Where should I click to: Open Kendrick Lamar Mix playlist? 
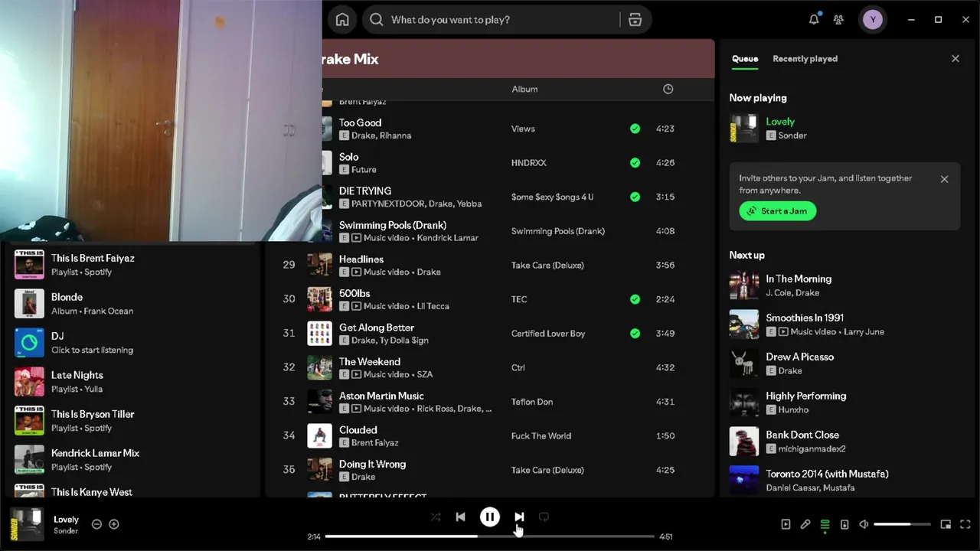pos(134,460)
